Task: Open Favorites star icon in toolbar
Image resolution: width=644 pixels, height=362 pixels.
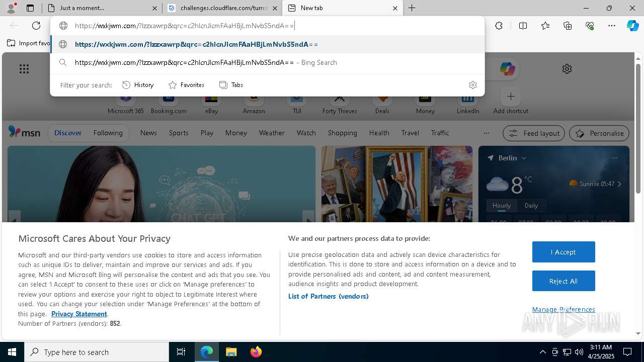Action: pyautogui.click(x=545, y=26)
